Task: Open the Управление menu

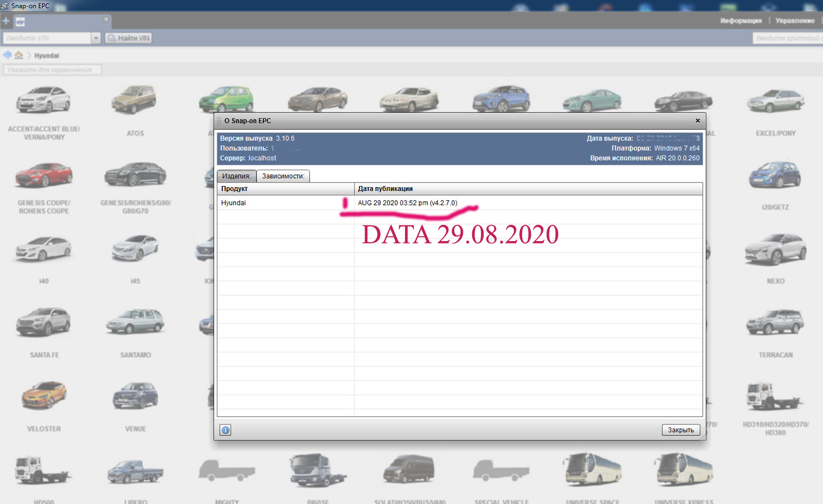Action: (x=795, y=20)
